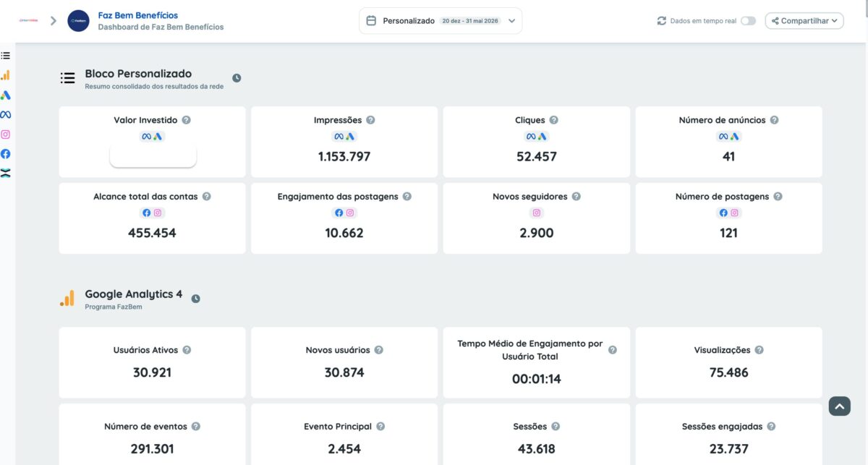Show help for Novos seguidores
Screen dimensions: 868x465
coord(576,196)
